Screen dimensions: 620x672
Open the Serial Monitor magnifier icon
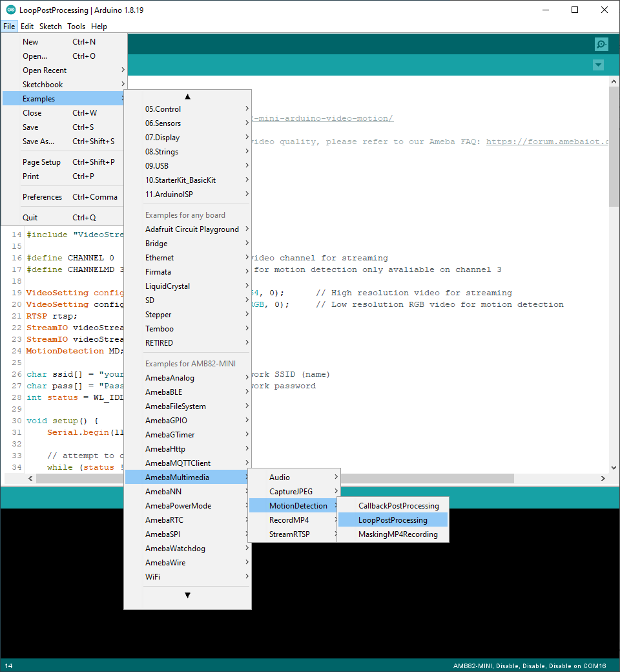pos(601,44)
